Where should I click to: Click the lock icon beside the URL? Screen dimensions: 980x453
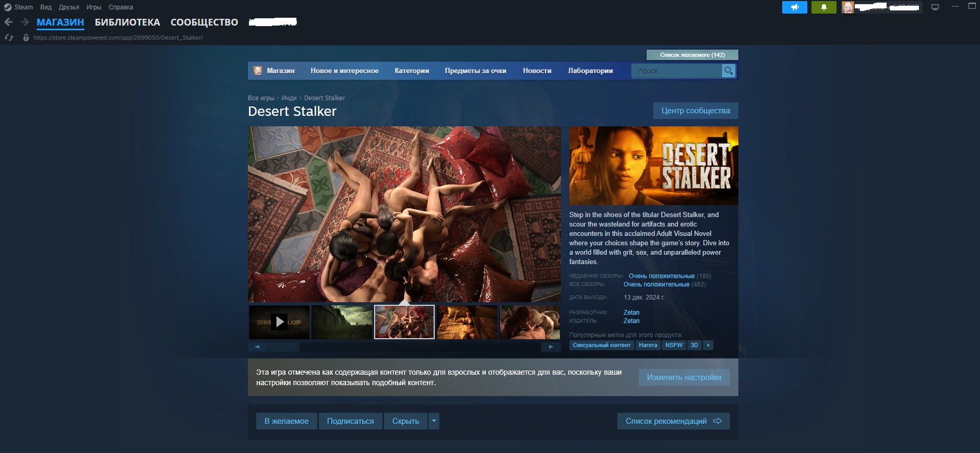26,38
